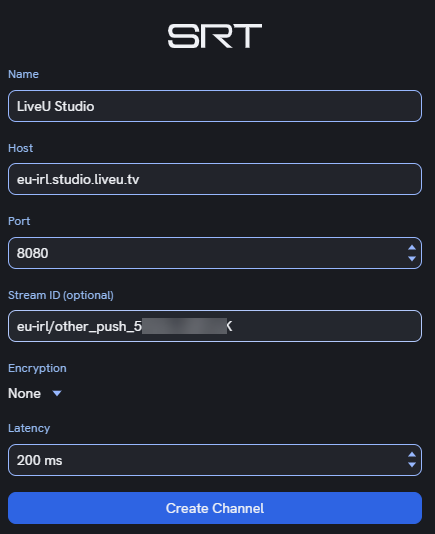Viewport: 435px width, 534px height.
Task: Increase the Port value with up arrow
Action: pyautogui.click(x=412, y=248)
